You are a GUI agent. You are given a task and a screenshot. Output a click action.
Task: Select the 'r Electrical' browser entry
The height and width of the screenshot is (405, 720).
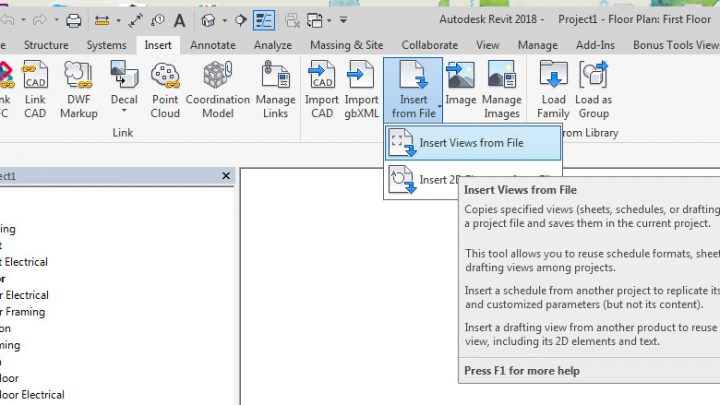24,295
